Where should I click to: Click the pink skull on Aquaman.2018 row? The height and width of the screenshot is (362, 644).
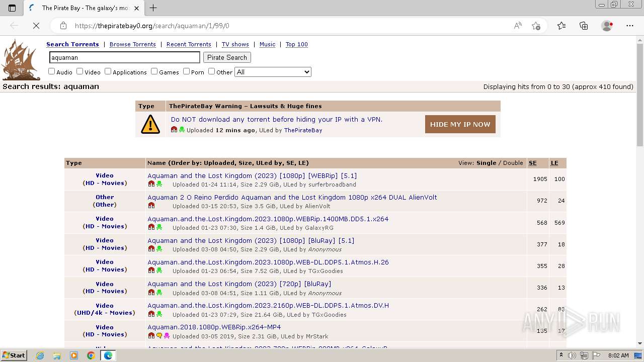(167, 336)
